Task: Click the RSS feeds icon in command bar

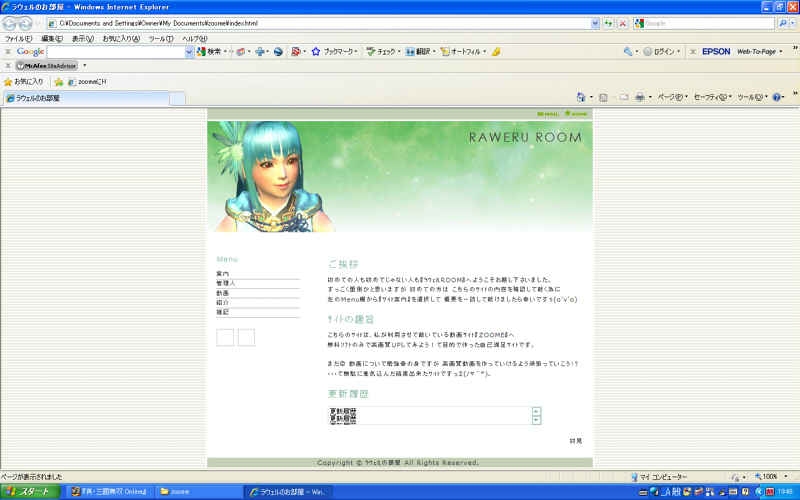Action: click(x=603, y=97)
